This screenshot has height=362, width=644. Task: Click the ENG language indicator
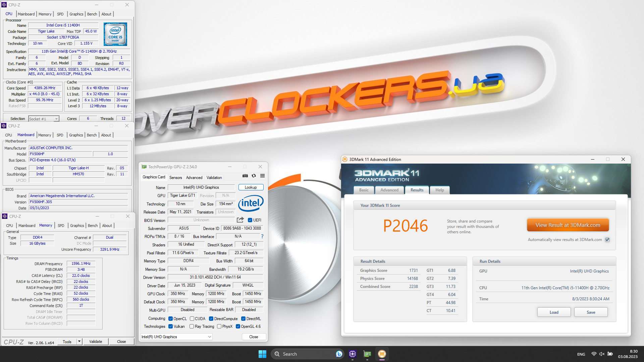click(x=581, y=354)
